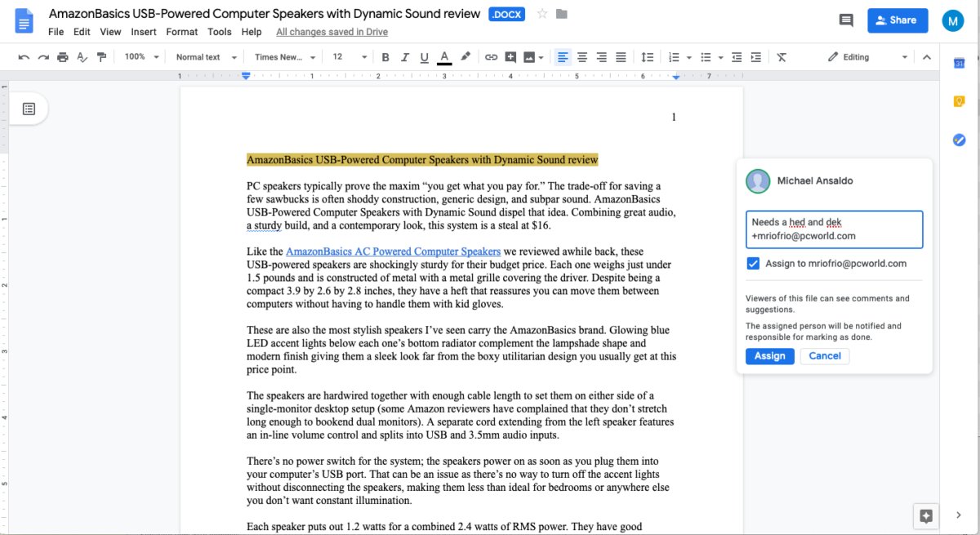Viewport: 980px width, 535px height.
Task: Select the paint format tool
Action: pos(101,57)
